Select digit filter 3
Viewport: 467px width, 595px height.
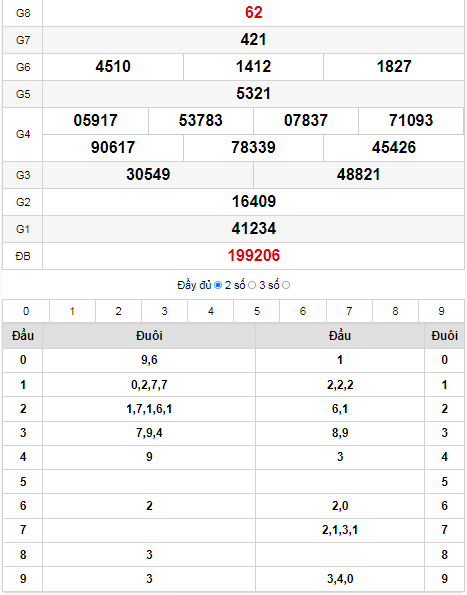tap(164, 311)
